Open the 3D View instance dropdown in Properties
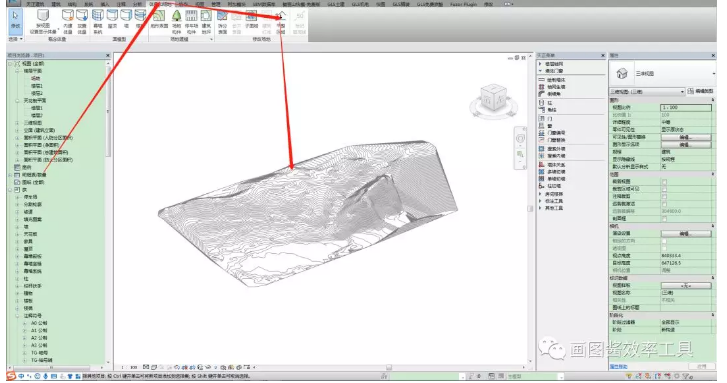Image resolution: width=727 pixels, height=383 pixels. point(647,92)
